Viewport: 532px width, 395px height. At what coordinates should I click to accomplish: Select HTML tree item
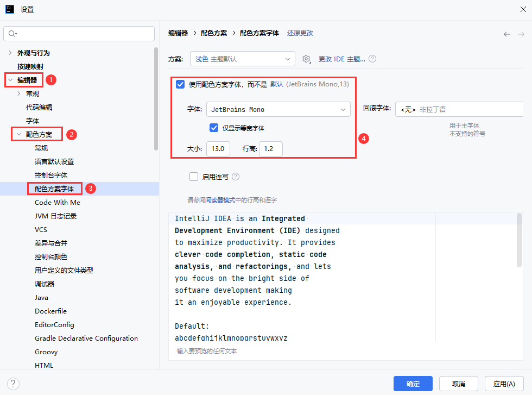click(x=44, y=366)
